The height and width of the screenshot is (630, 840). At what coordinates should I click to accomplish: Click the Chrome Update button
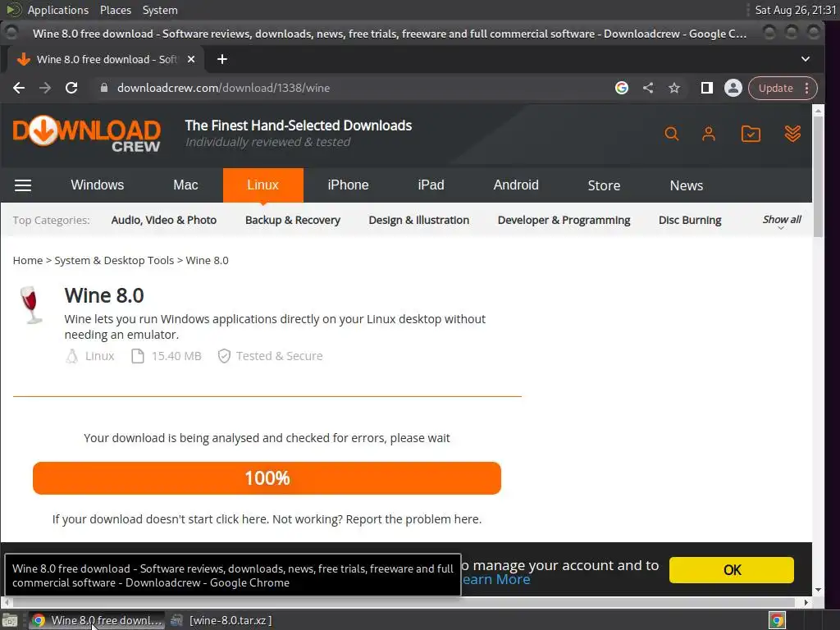tap(775, 88)
